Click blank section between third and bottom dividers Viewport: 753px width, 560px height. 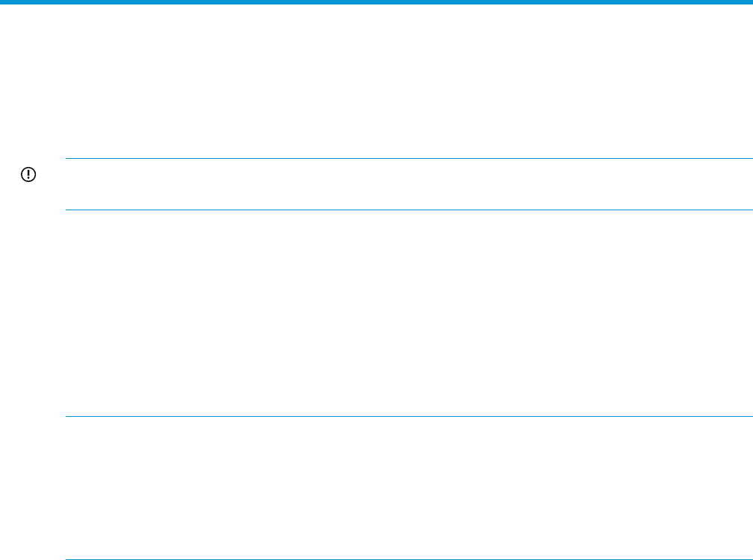pos(409,488)
